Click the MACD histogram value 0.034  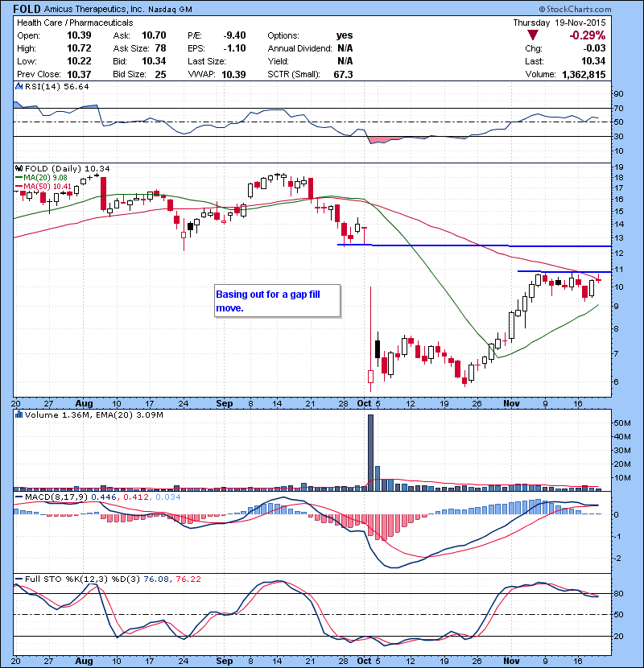click(168, 497)
